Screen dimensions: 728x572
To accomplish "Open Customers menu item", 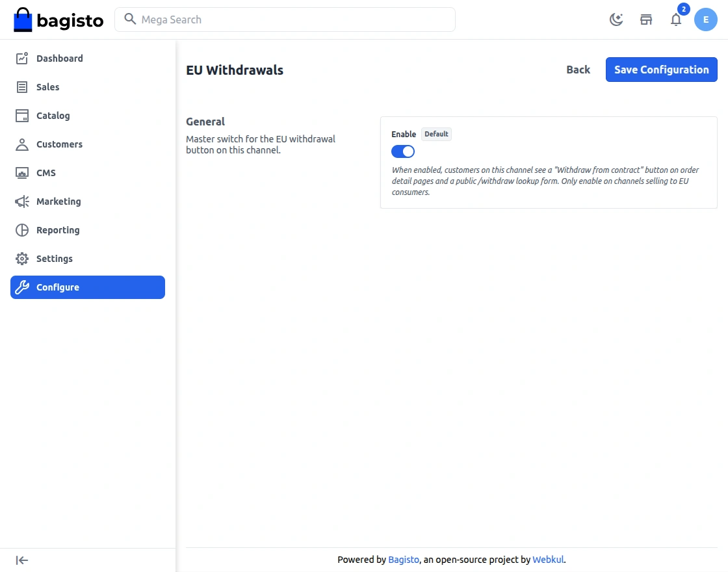I will (88, 144).
